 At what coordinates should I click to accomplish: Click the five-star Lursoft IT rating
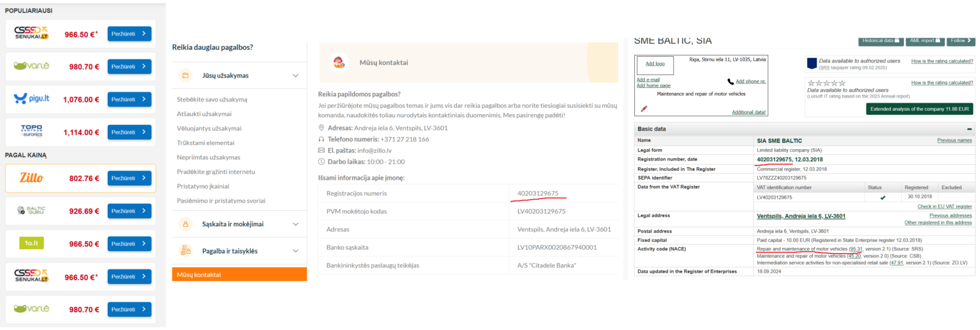tap(827, 83)
